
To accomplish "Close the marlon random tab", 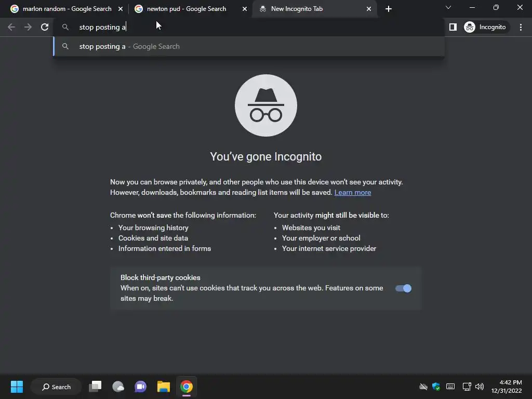I will click(121, 9).
